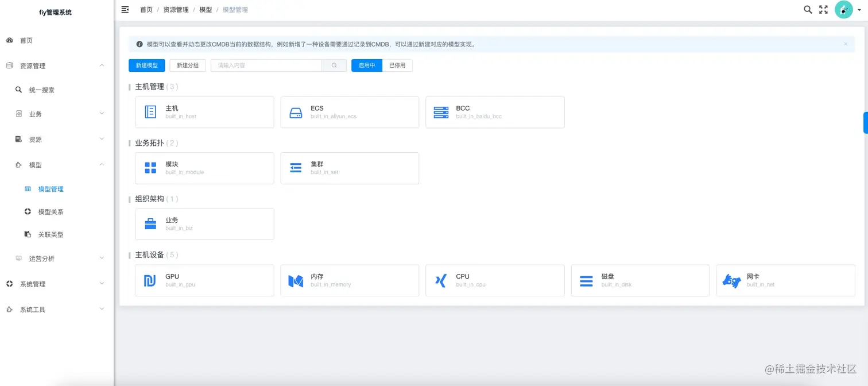The width and height of the screenshot is (868, 386).
Task: Switch filter to 已停用
Action: (397, 65)
